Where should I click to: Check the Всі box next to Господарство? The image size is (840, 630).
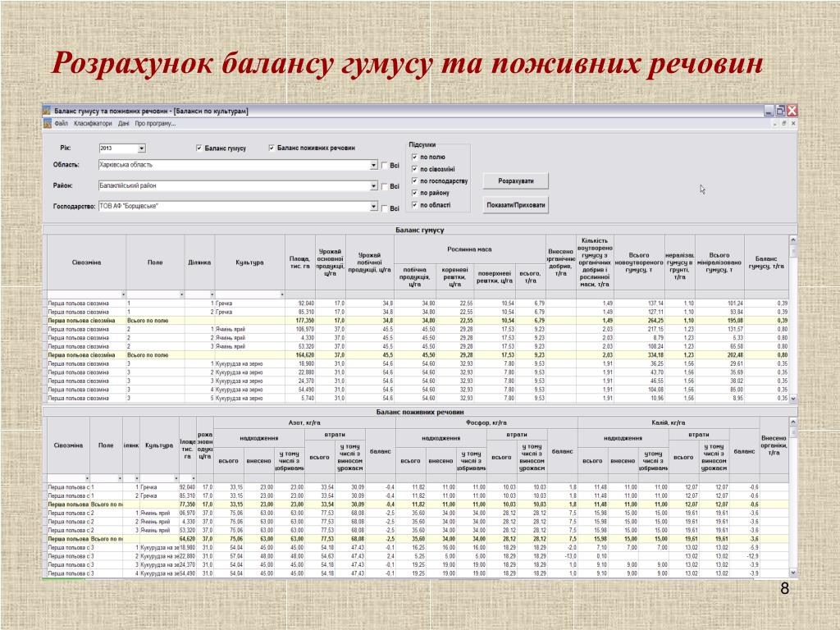point(384,208)
